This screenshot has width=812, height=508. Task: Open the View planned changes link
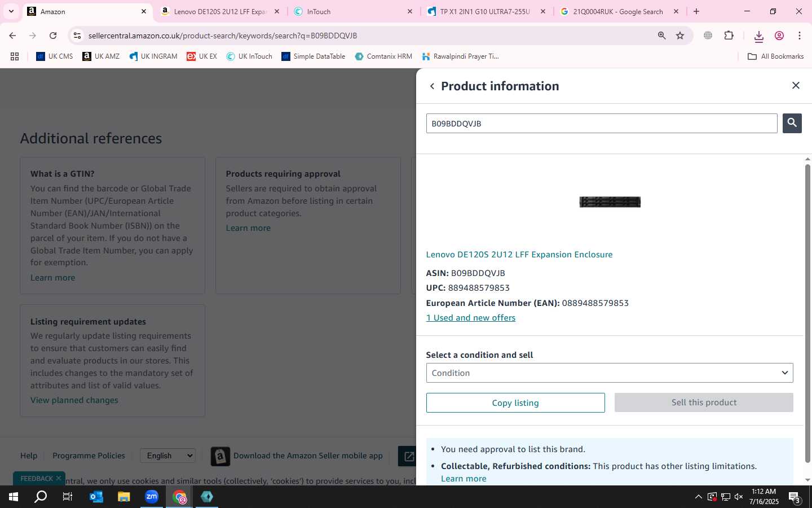click(74, 400)
